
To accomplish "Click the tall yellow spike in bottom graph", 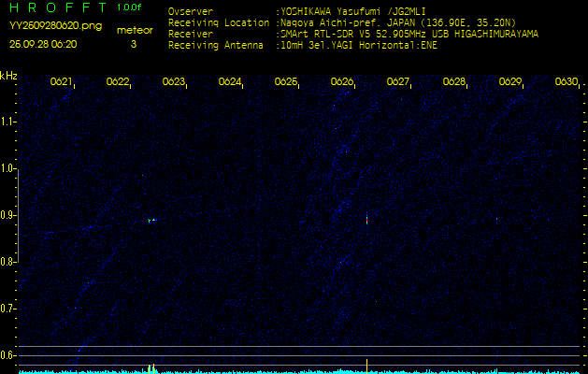I will (366, 367).
